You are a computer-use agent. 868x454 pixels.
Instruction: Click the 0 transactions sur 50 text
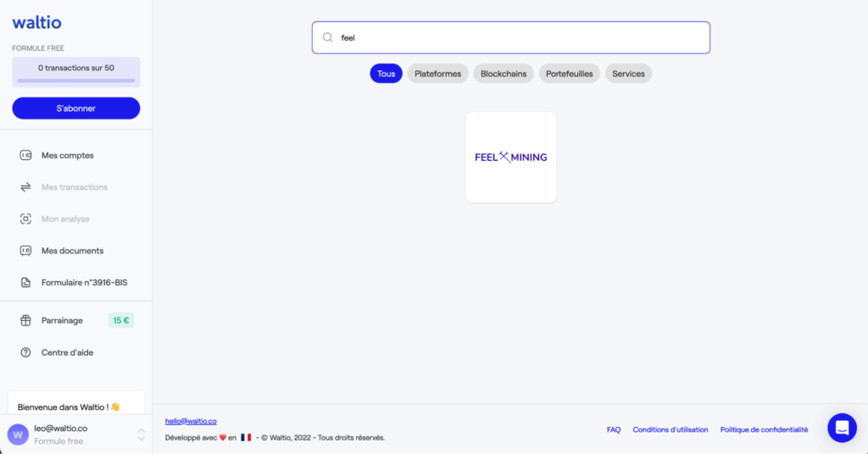75,68
